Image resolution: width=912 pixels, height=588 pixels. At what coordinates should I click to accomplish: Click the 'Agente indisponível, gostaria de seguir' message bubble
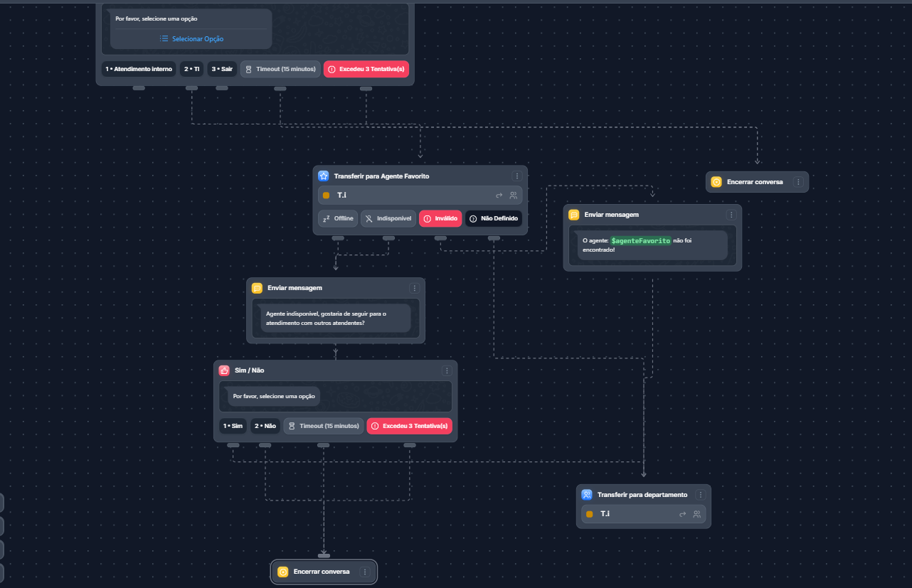tap(336, 319)
